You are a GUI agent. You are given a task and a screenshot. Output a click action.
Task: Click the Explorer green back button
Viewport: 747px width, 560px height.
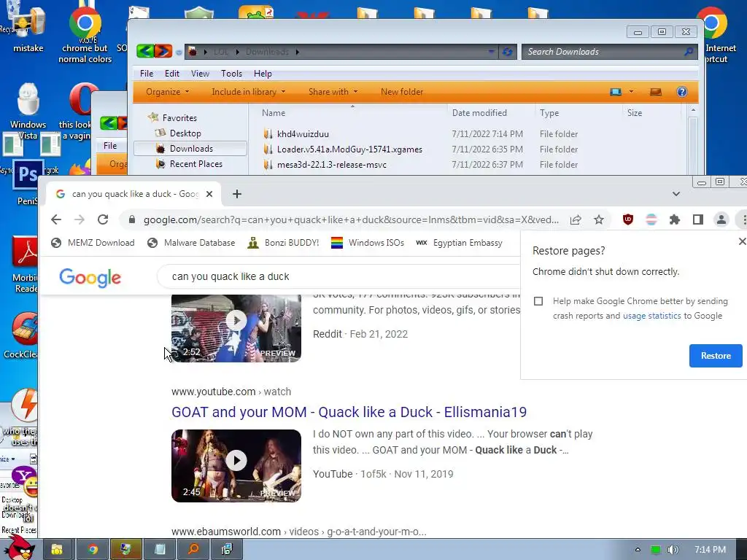click(145, 51)
